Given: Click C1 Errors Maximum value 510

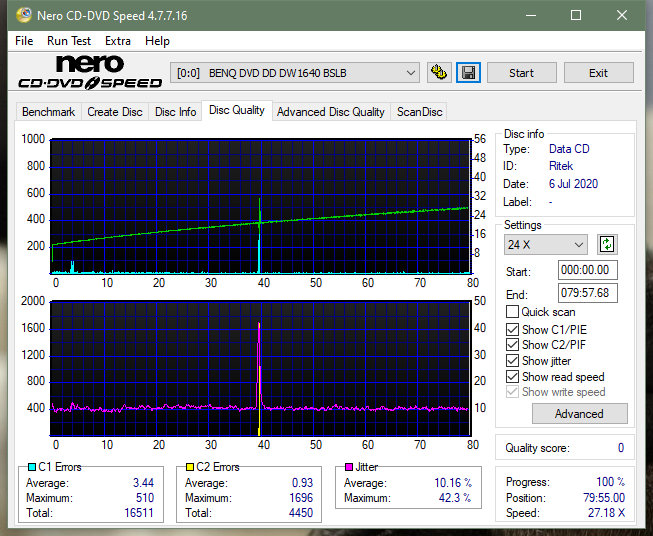Looking at the screenshot, I should pyautogui.click(x=145, y=498).
